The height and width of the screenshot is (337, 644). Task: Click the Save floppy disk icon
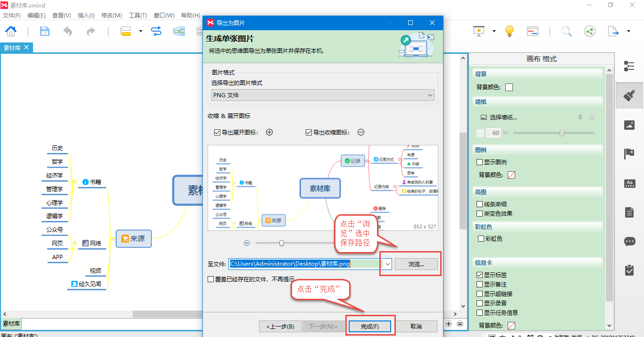click(x=45, y=31)
